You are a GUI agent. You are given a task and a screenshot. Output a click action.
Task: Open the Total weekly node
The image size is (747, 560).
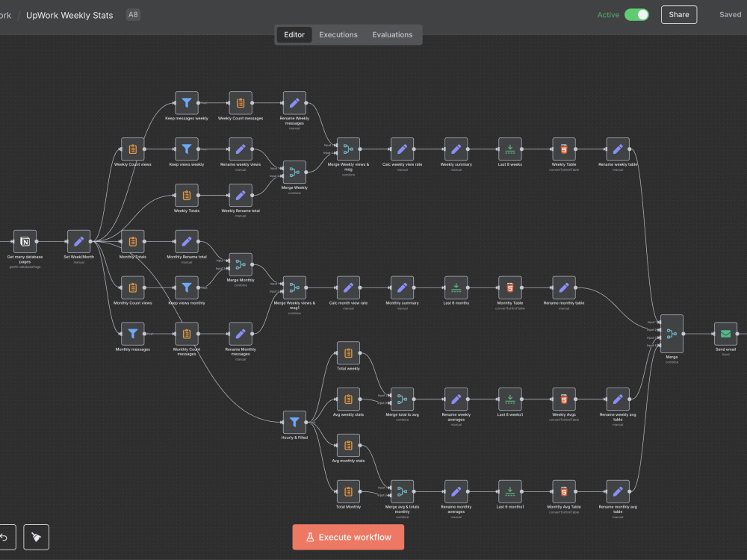pos(348,353)
